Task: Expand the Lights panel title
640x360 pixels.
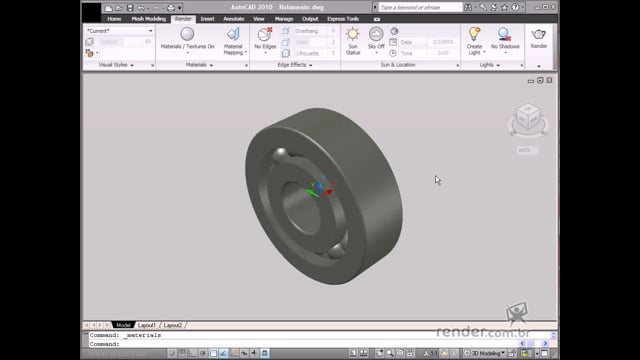Action: point(489,65)
